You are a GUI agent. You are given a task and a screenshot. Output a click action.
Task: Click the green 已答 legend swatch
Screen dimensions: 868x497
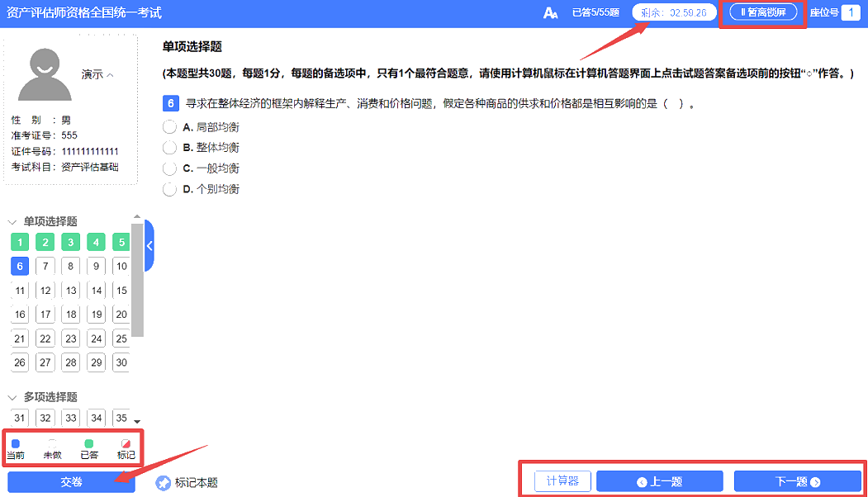[88, 443]
